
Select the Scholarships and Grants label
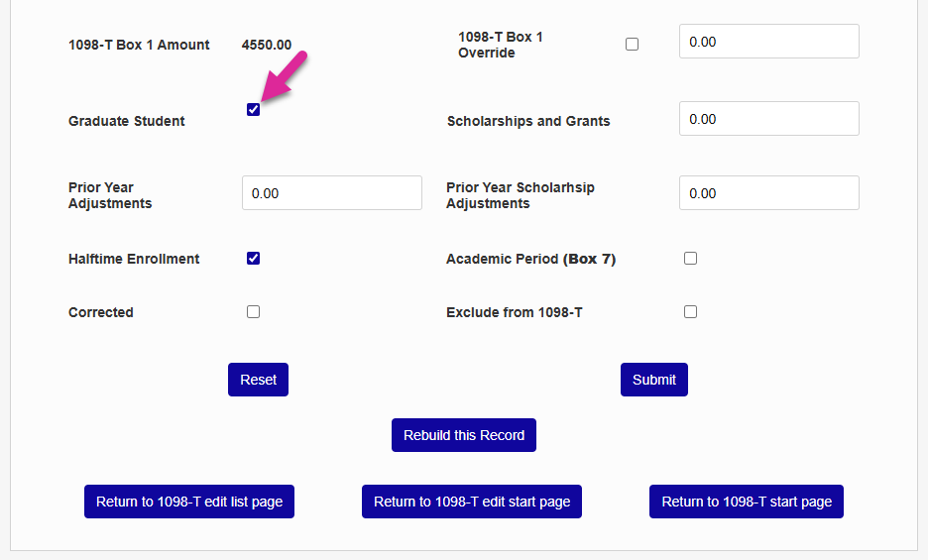[528, 121]
